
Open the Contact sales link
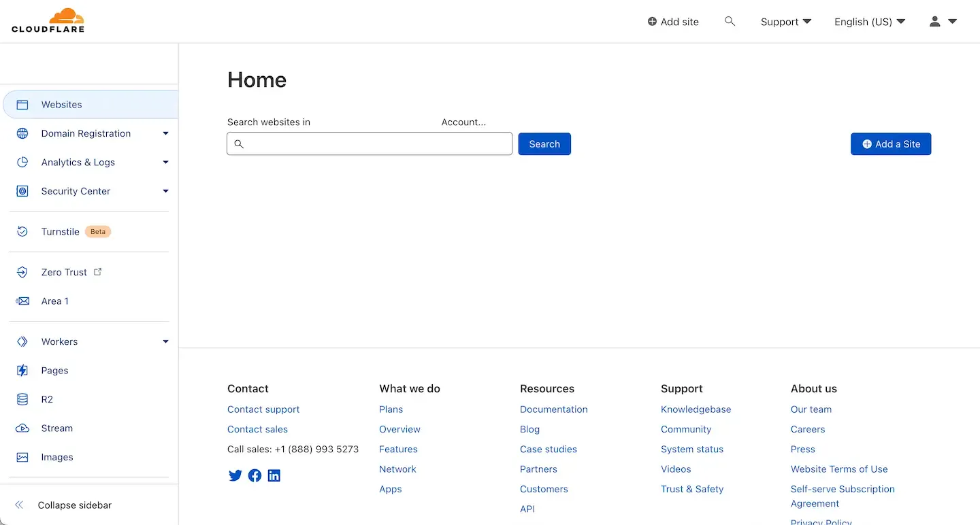(257, 429)
